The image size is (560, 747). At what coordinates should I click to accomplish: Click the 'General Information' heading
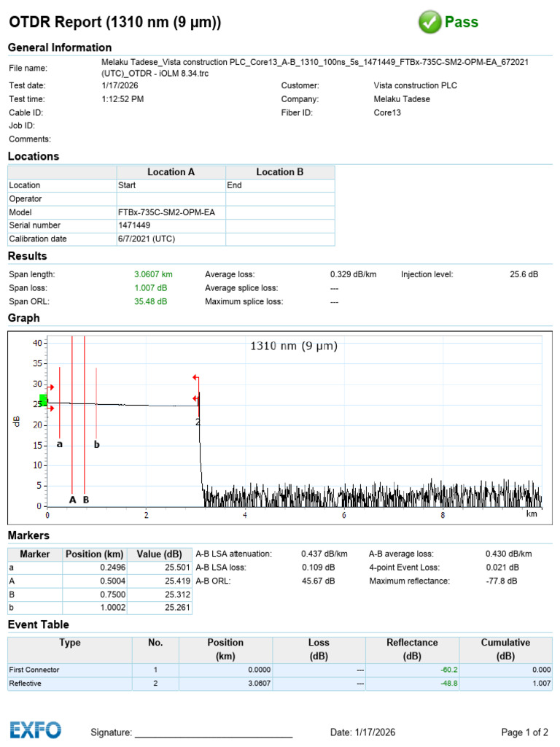tap(60, 47)
